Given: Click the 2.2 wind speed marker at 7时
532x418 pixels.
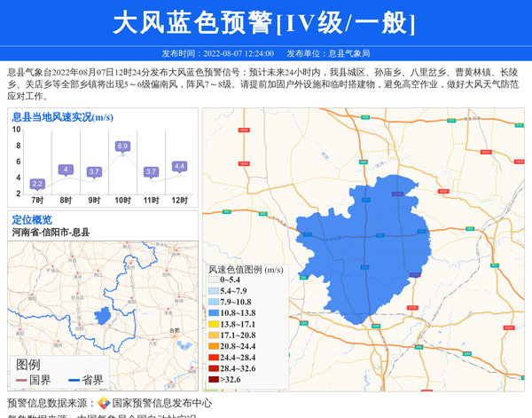Looking at the screenshot, I should 37,184.
